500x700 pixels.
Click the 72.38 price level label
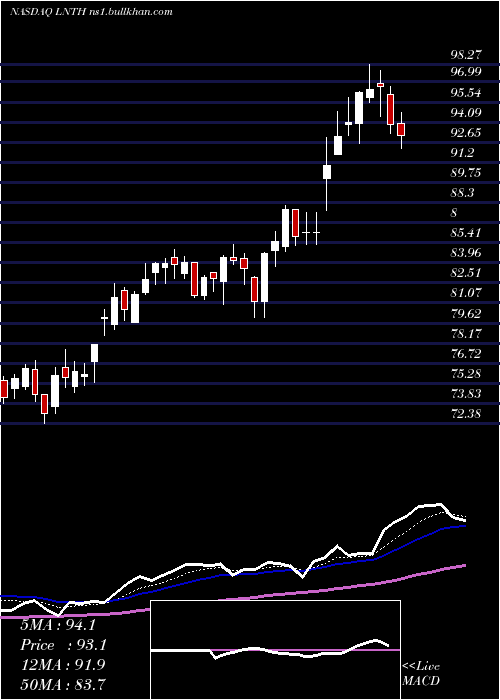(466, 413)
